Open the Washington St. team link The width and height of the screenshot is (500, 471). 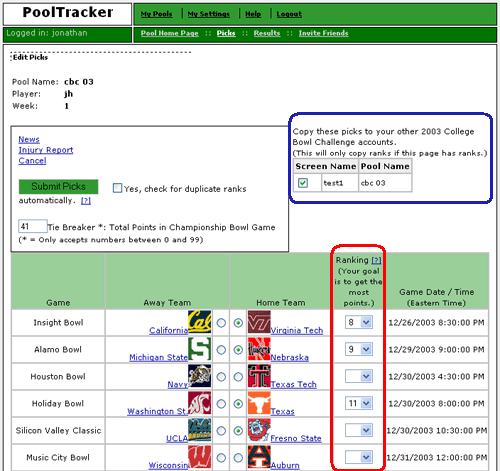pyautogui.click(x=158, y=411)
